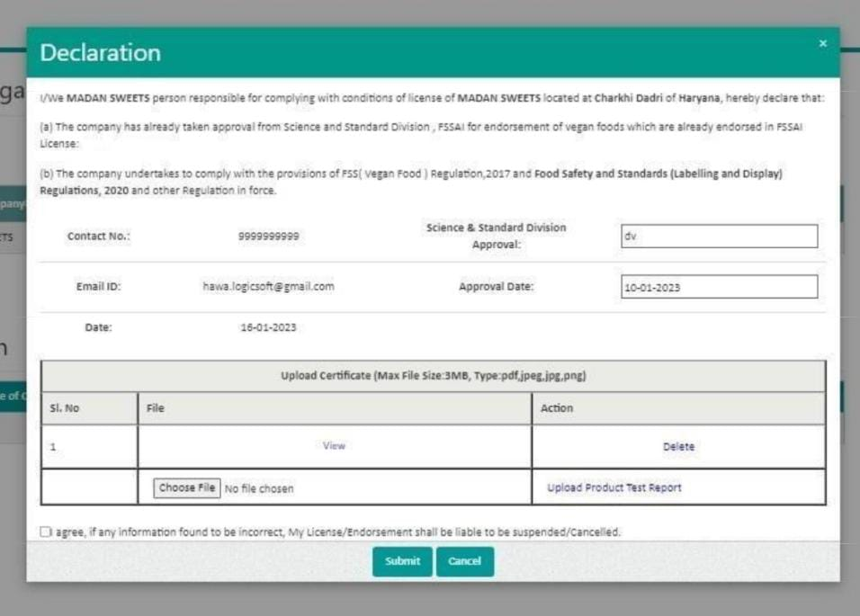This screenshot has height=616, width=860.
Task: Click the agreement statement label text
Action: (x=338, y=532)
